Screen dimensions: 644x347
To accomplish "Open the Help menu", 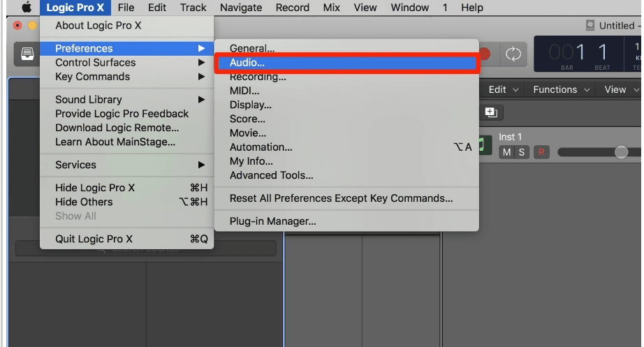I will (x=472, y=8).
